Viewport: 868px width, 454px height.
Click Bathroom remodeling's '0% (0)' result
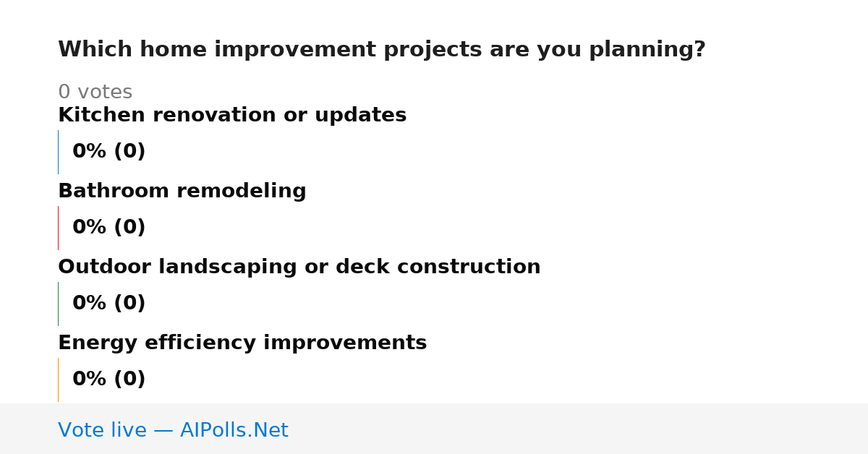[109, 228]
